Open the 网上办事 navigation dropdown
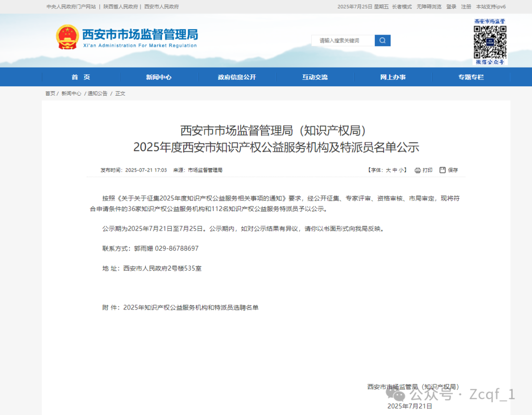This screenshot has height=415, width=532. tap(393, 77)
